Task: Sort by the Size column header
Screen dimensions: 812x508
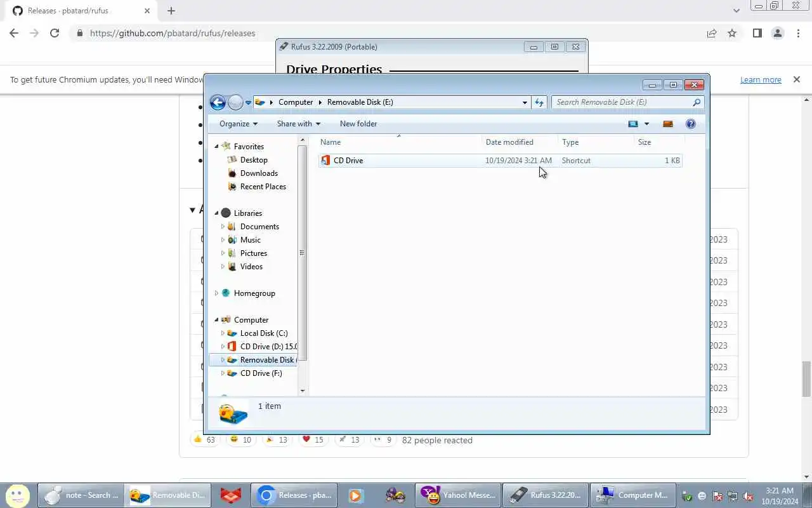Action: pyautogui.click(x=658, y=142)
